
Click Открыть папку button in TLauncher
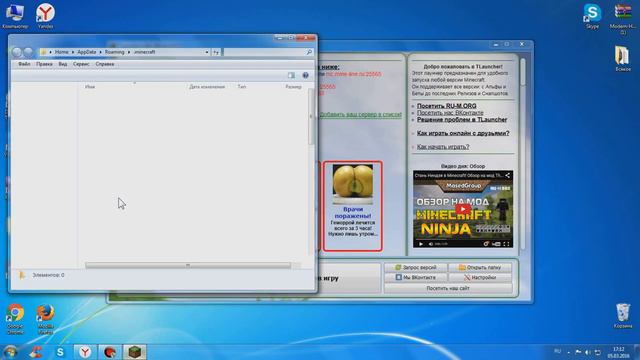pos(480,267)
